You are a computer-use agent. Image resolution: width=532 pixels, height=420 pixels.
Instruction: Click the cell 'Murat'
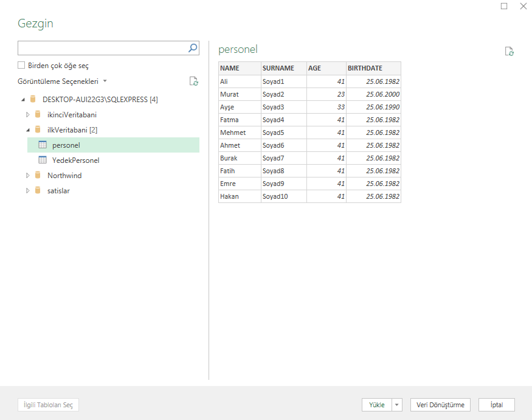pyautogui.click(x=240, y=94)
